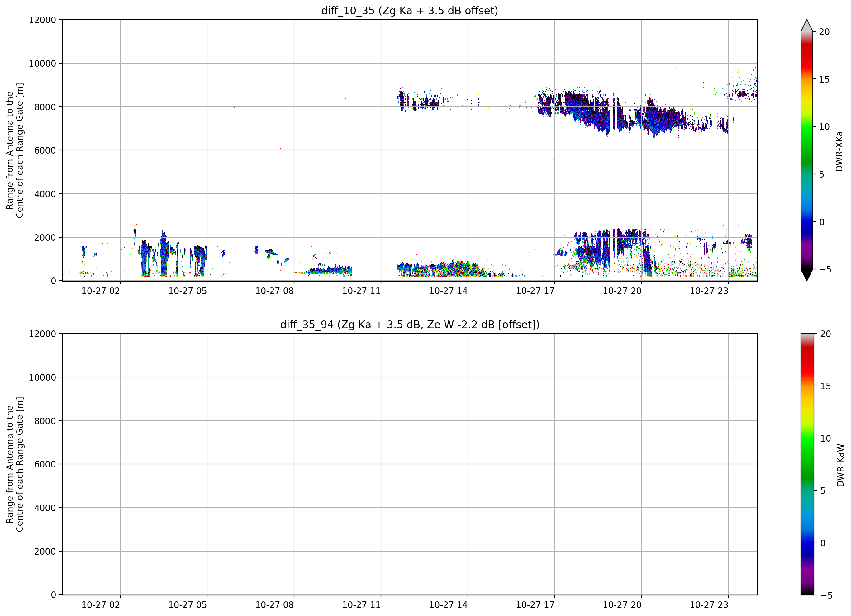851x616 pixels.
Task: Click the '10-27 08' x-tick of the diff_35_94 plot
Action: coord(275,605)
